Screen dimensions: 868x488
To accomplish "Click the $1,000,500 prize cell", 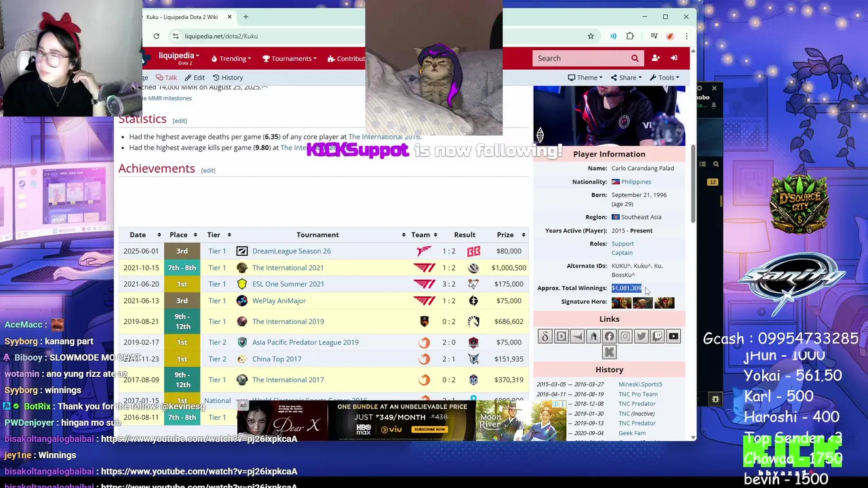I will tap(509, 268).
